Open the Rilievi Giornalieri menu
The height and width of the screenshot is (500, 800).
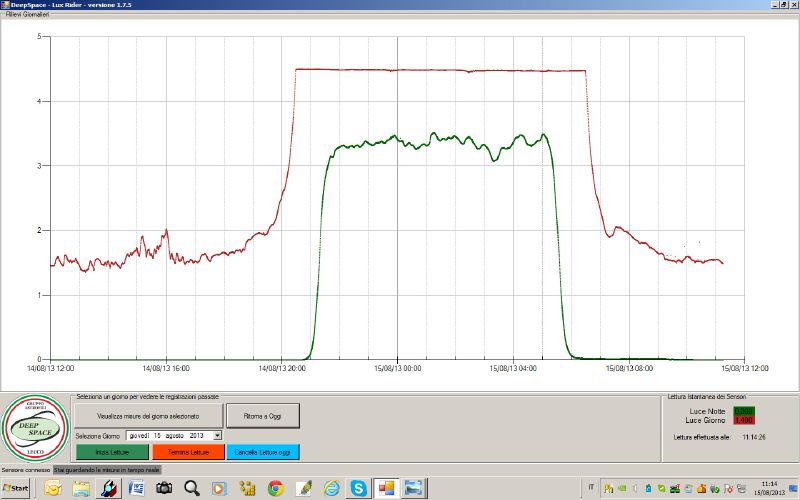pos(28,14)
